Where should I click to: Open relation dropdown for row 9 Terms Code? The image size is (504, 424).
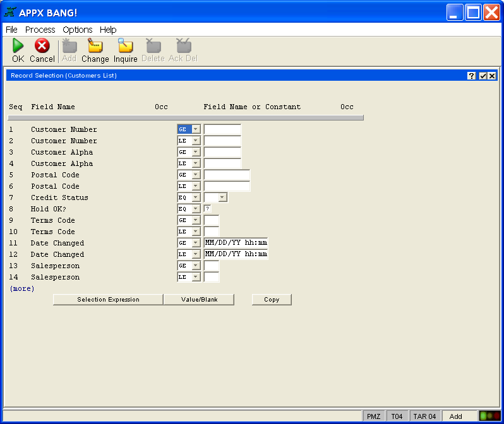196,220
